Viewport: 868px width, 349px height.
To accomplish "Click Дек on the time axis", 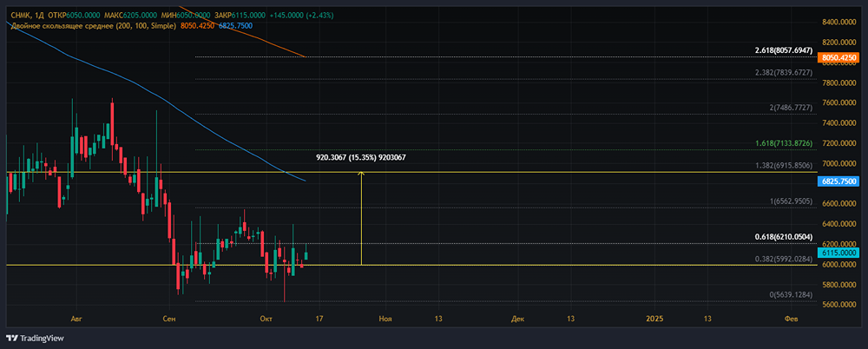I will (x=517, y=319).
